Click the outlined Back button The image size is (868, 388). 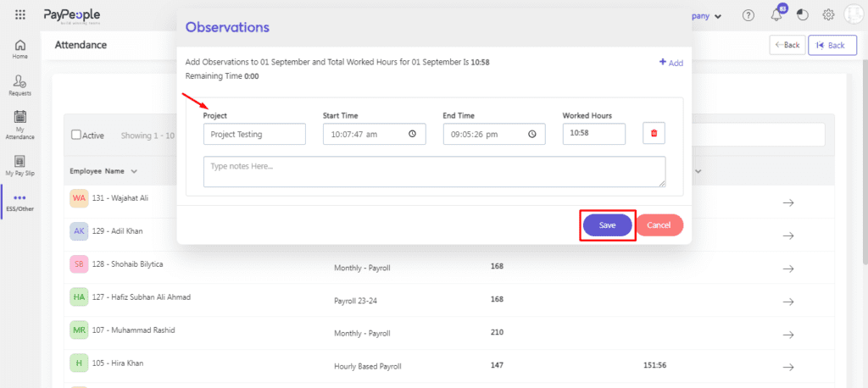click(787, 45)
